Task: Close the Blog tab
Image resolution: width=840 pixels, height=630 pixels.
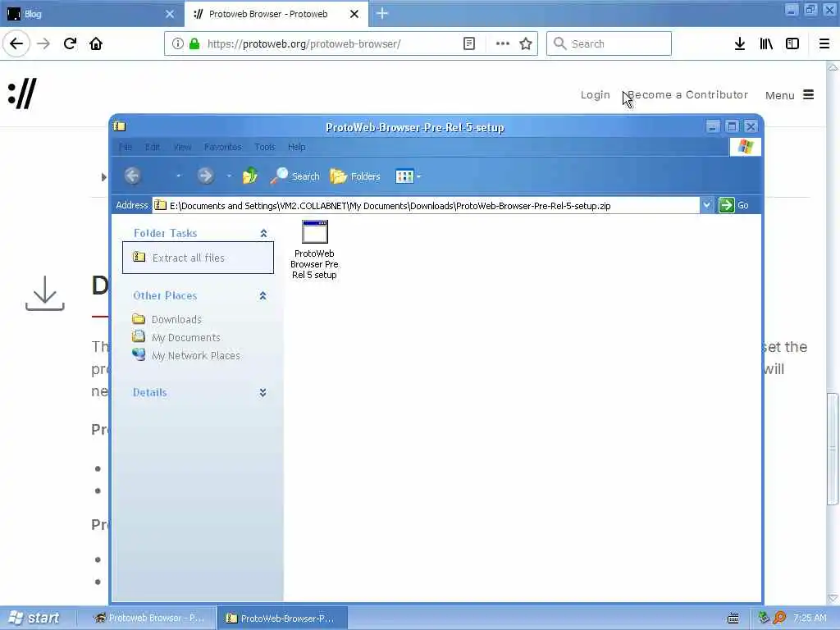Action: click(170, 14)
